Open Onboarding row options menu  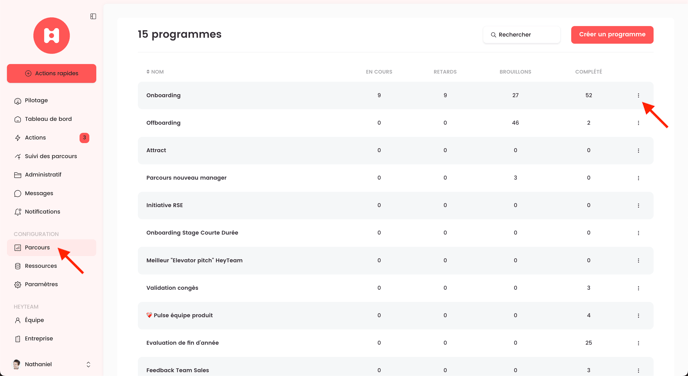(638, 95)
